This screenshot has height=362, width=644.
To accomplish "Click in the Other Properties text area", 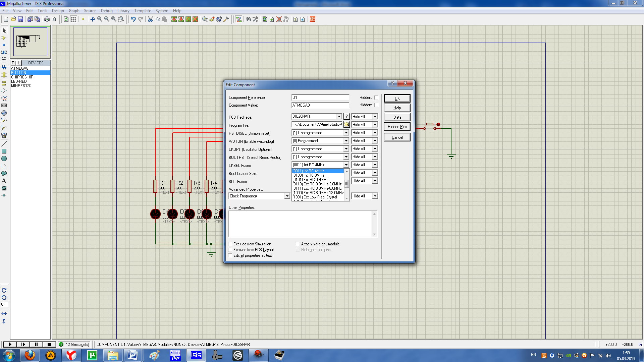I will (x=301, y=224).
